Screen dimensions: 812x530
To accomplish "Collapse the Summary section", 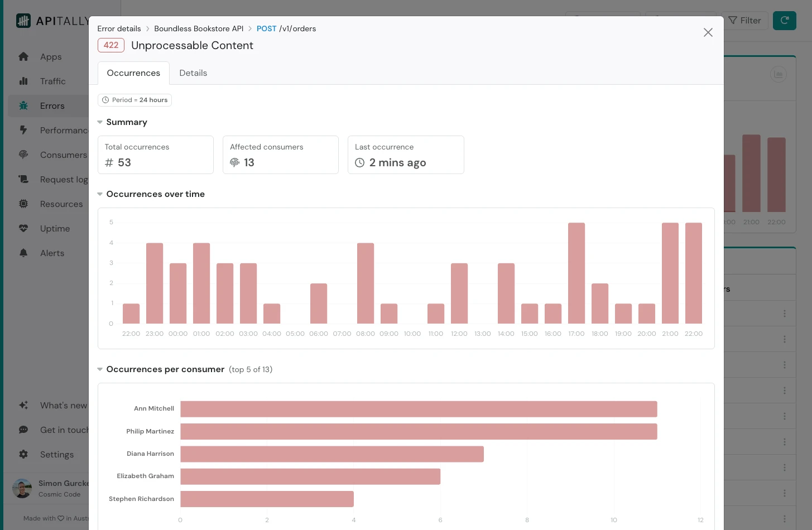I will (x=100, y=122).
